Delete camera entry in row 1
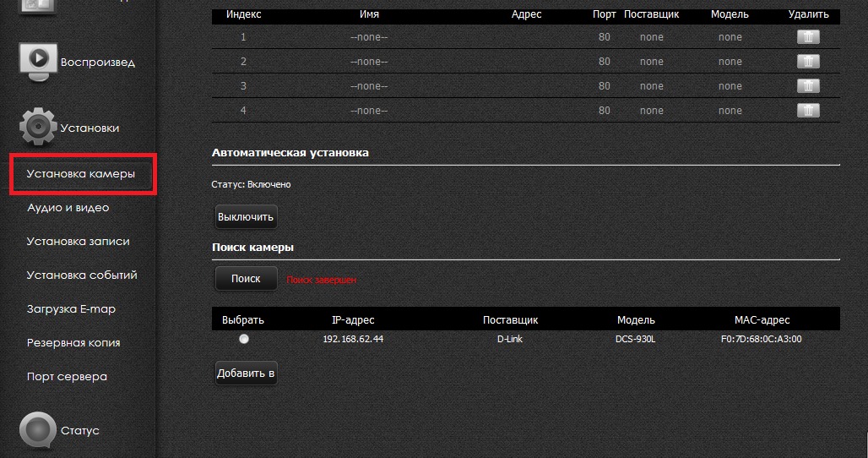 (808, 37)
